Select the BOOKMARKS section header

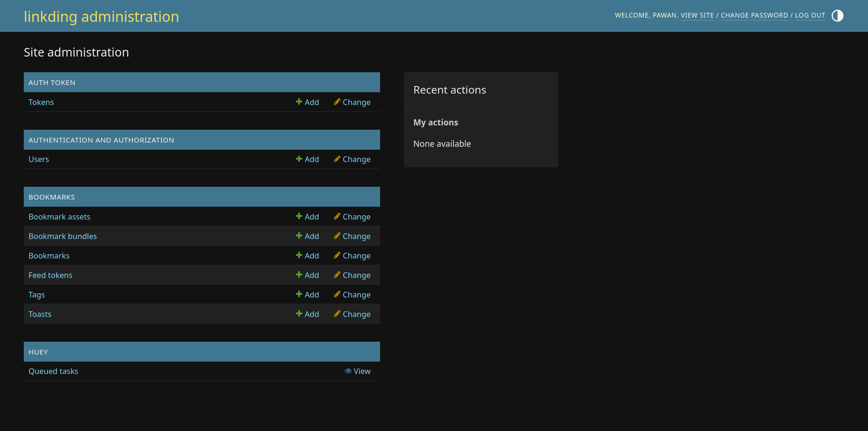pyautogui.click(x=51, y=196)
